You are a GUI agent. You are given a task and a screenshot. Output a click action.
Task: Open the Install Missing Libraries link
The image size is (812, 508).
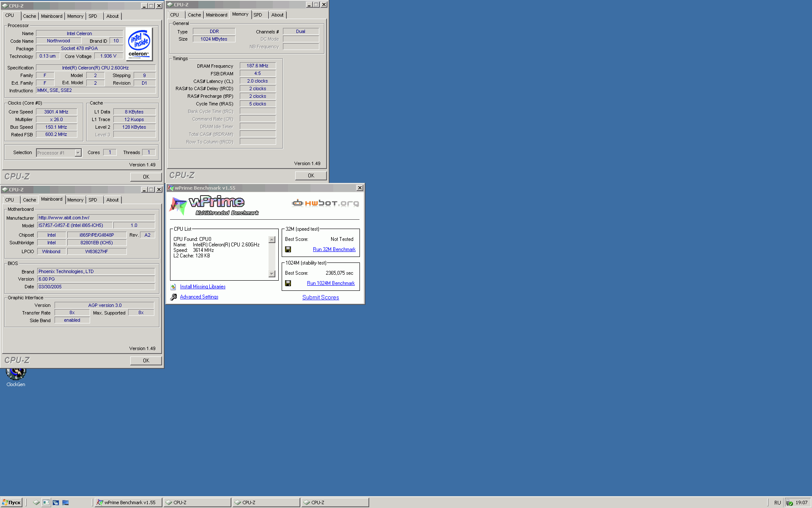point(203,287)
